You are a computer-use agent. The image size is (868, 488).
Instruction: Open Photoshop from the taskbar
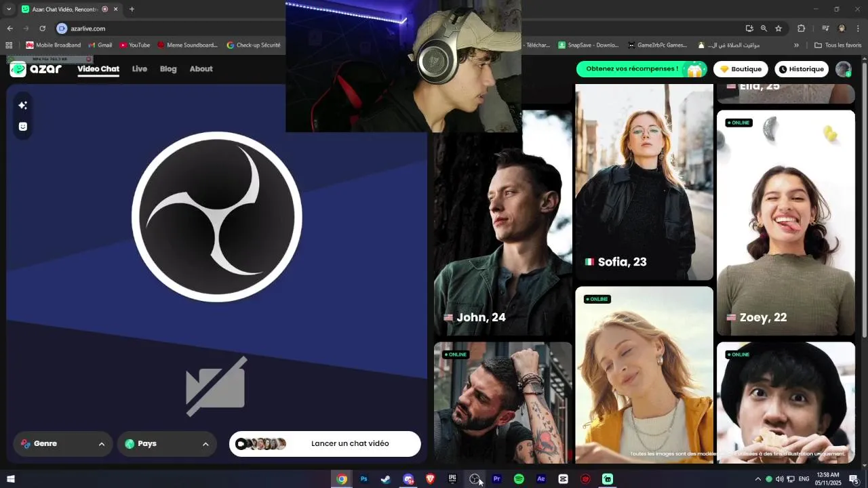coord(363,479)
